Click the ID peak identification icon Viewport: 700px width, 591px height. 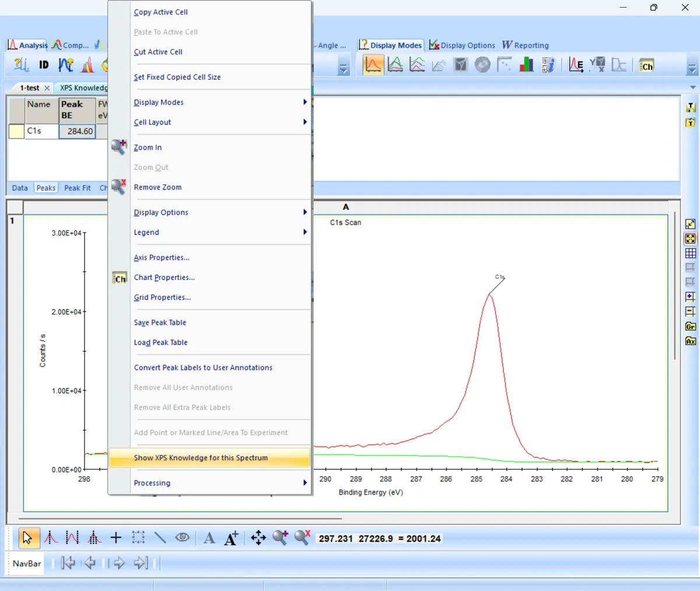[44, 65]
